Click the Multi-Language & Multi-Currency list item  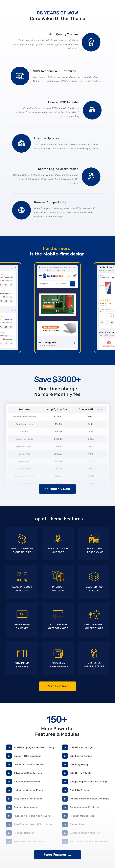coord(34,747)
